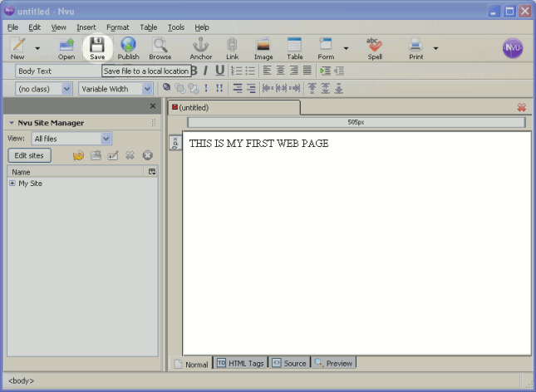Open the Variable Width font dropdown
Screen dimensions: 536x392
[x=116, y=89]
